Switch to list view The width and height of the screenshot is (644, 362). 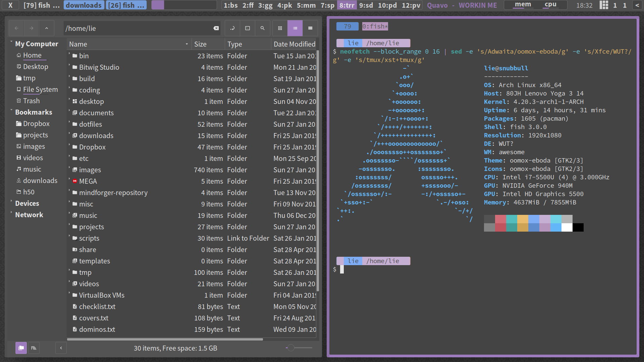coord(295,28)
